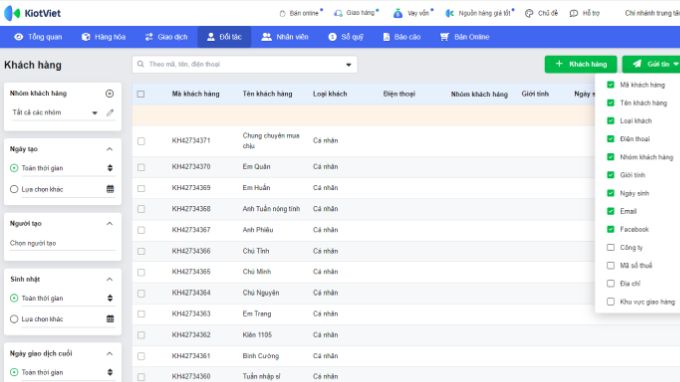
Task: Sort by Tên khách hàng column header
Action: coord(267,94)
